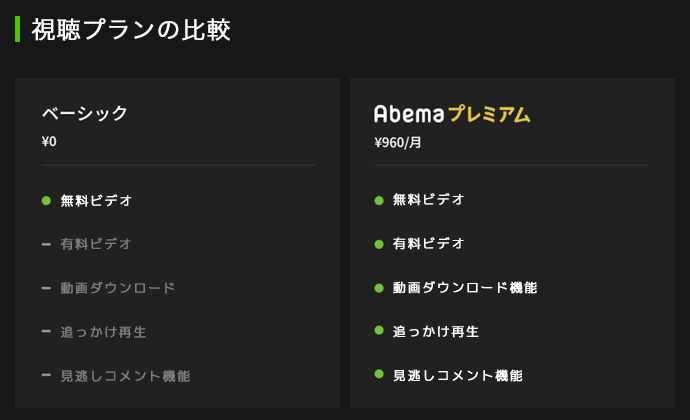Screen dimensions: 690x420
Task: Click green dot beside Premium 無料ビデオ
Action: click(379, 201)
